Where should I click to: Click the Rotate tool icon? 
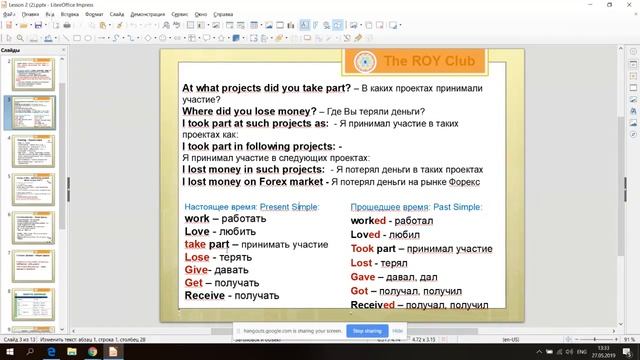[253, 38]
